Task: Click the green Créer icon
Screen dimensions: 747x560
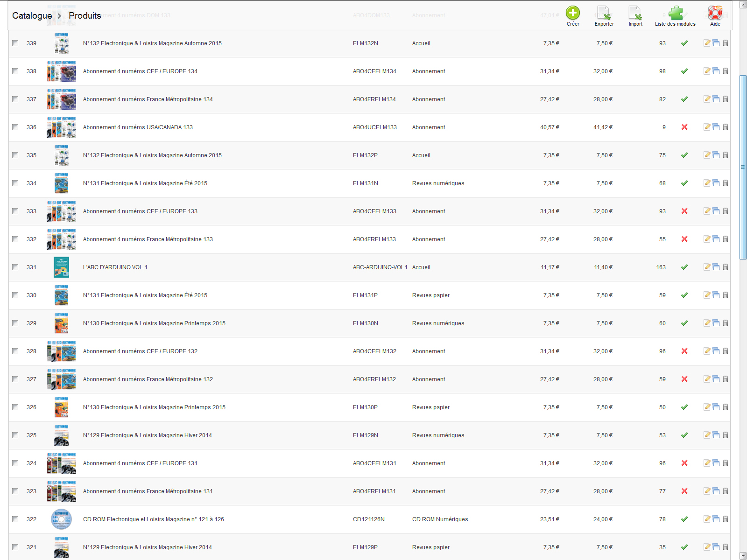Action: (x=573, y=13)
